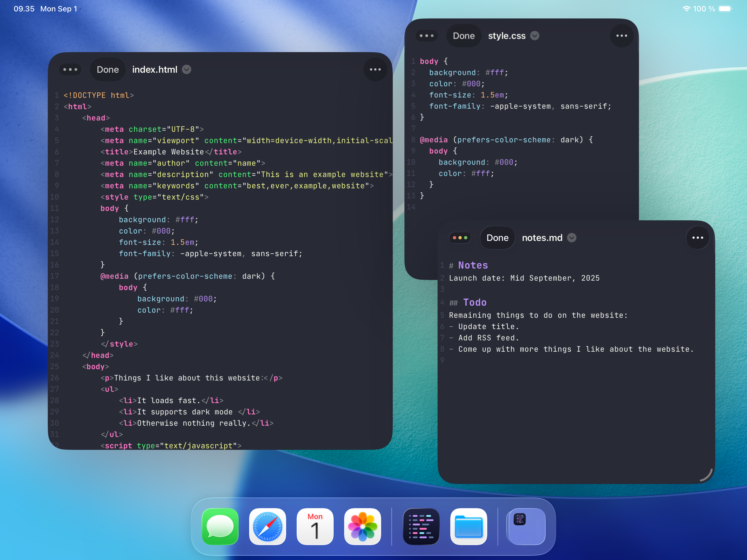Open the code editor app in dock

421,526
